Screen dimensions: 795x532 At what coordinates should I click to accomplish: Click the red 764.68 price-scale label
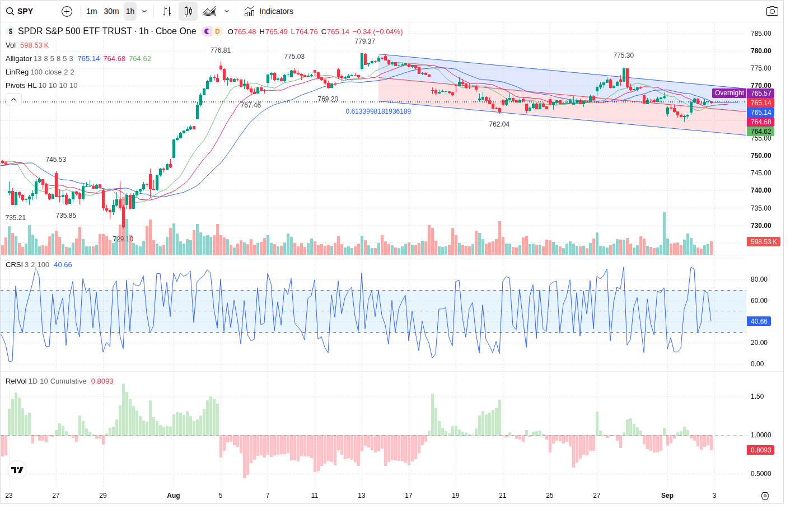click(761, 122)
